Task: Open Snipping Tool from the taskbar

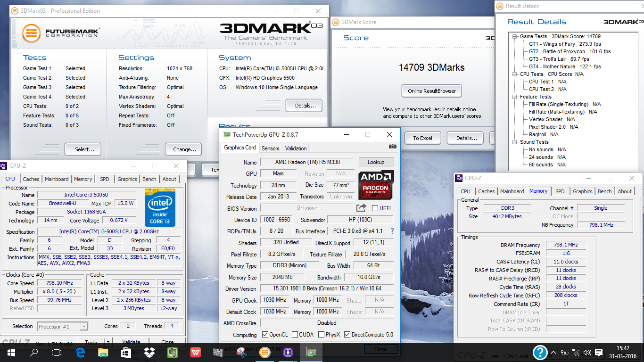Action: (x=241, y=352)
